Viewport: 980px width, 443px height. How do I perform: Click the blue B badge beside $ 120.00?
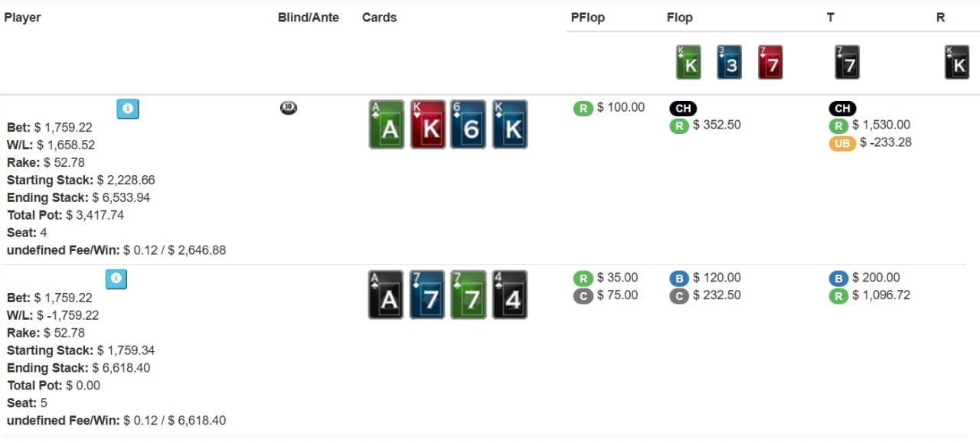coord(679,279)
